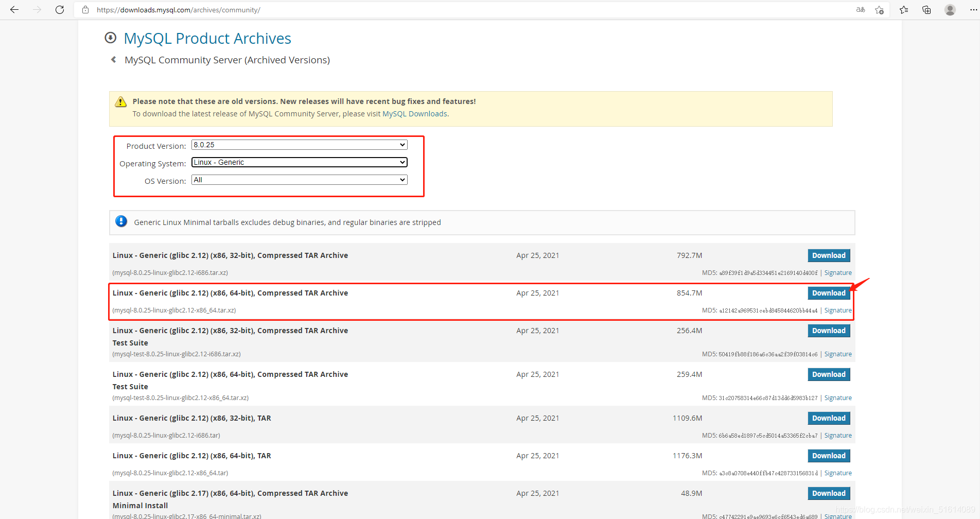Open Signature for 64-bit Test Suite
980x519 pixels.
pyautogui.click(x=838, y=398)
